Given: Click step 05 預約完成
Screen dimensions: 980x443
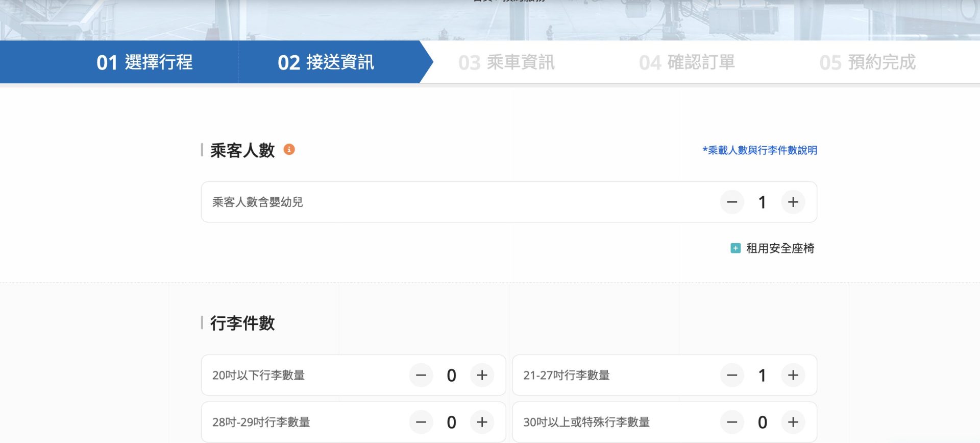Looking at the screenshot, I should click(x=868, y=62).
